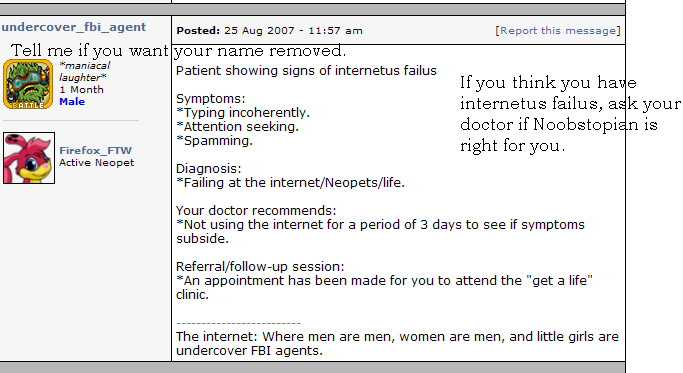Open undercover_fbi_agent's user profile link

pos(74,27)
